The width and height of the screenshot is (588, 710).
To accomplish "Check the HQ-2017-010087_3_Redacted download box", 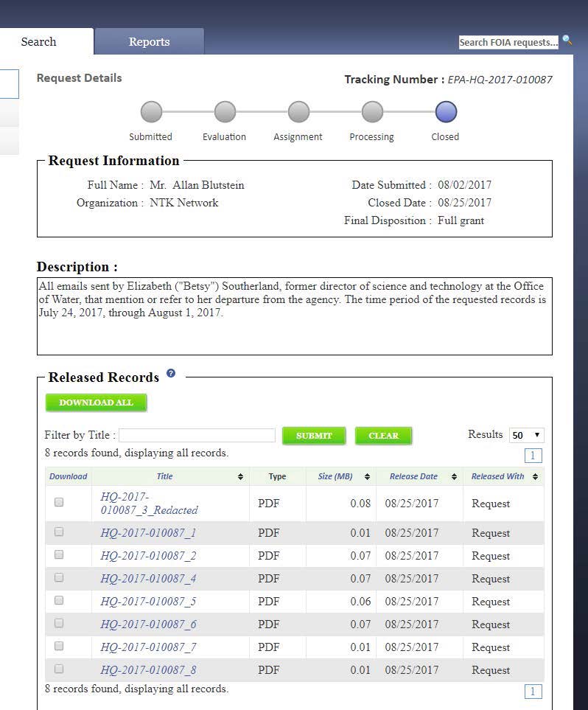I will [x=59, y=501].
